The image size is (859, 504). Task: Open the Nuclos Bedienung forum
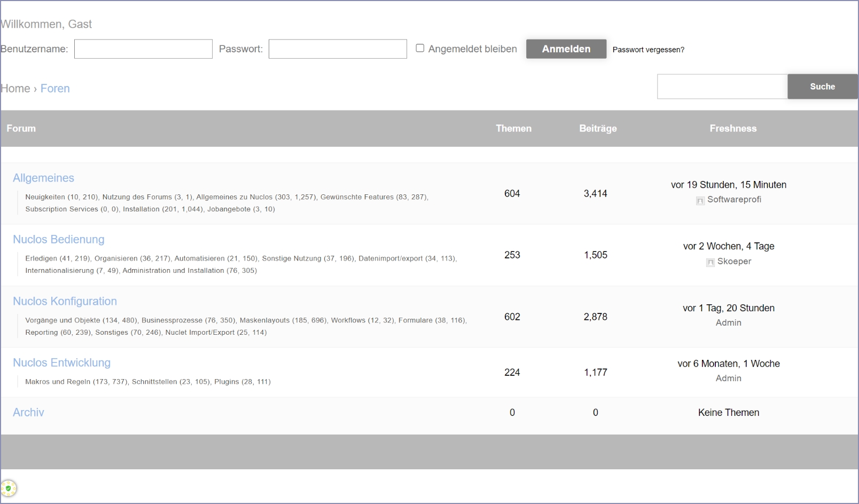59,239
